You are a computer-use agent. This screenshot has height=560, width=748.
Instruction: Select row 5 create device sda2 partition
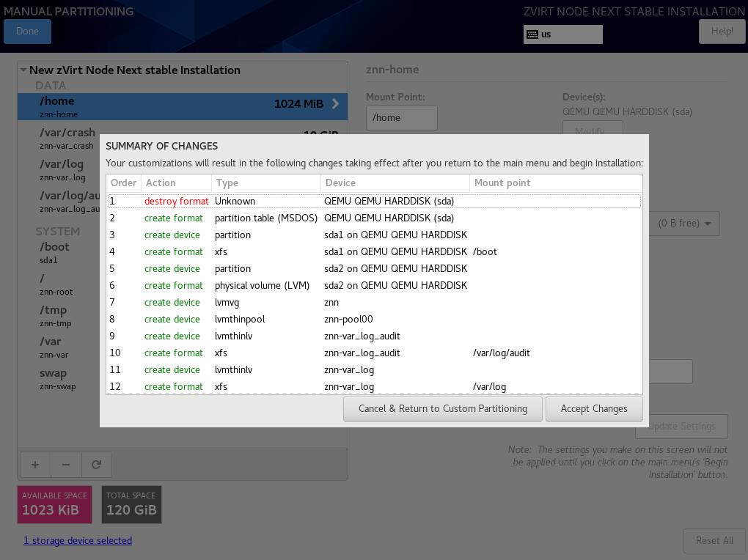point(375,268)
